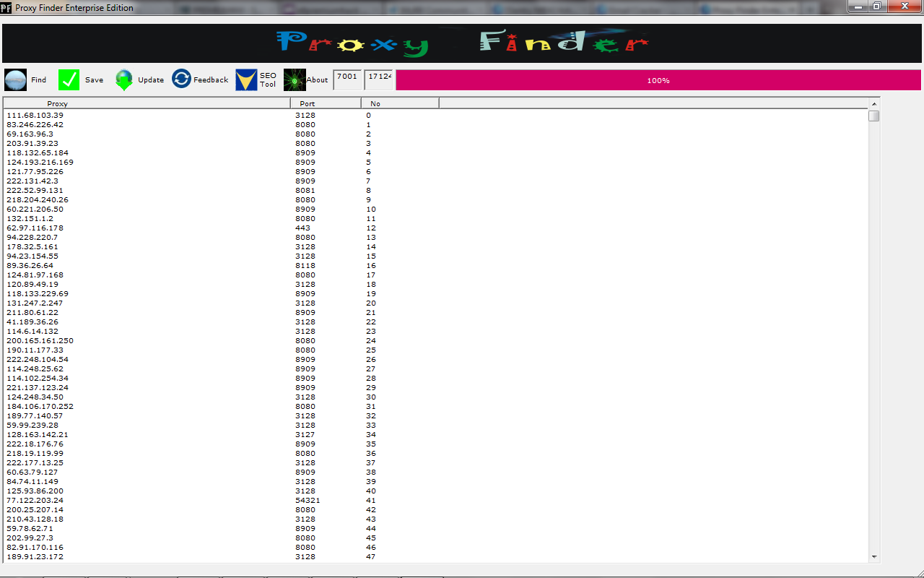Select proxy 125.93.86.200

[35, 491]
